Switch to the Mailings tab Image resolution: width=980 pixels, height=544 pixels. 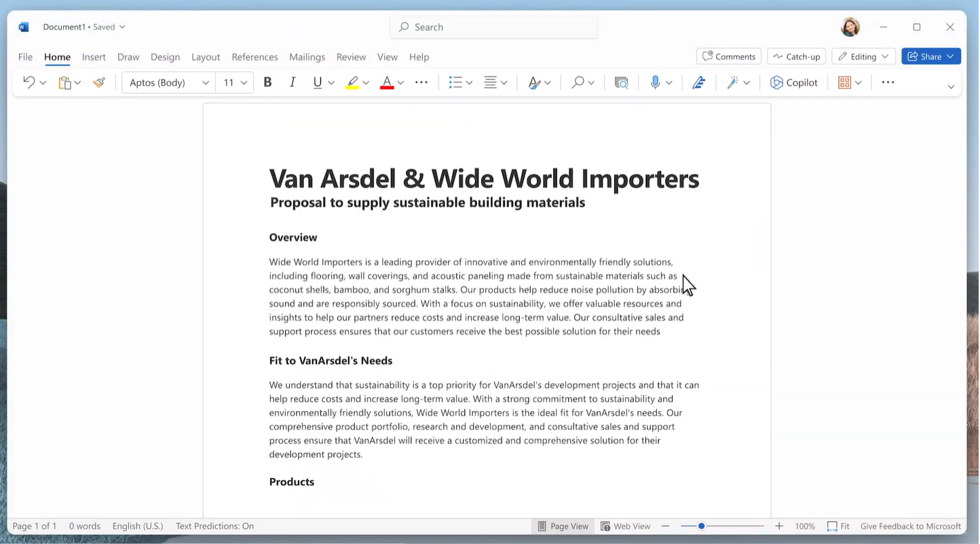tap(307, 57)
